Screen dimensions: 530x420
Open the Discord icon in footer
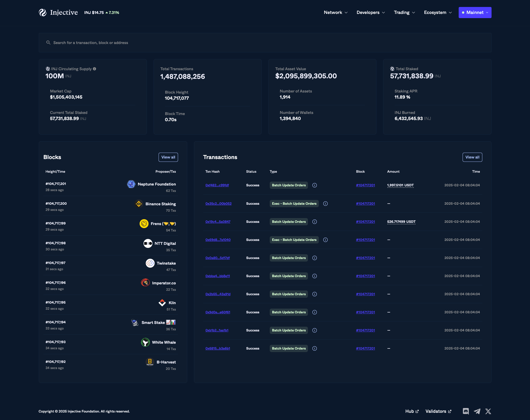pyautogui.click(x=466, y=411)
